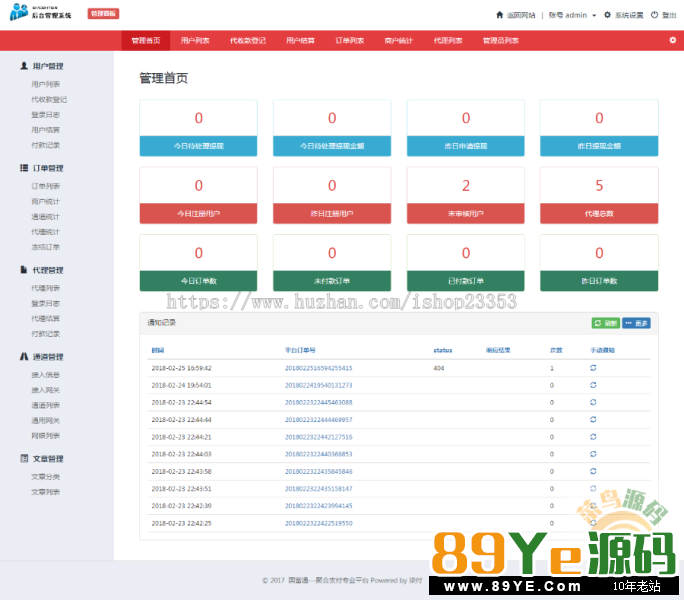
Task: Click the resend icon for the 2018-02-23 22:44:21 row
Action: coord(592,437)
